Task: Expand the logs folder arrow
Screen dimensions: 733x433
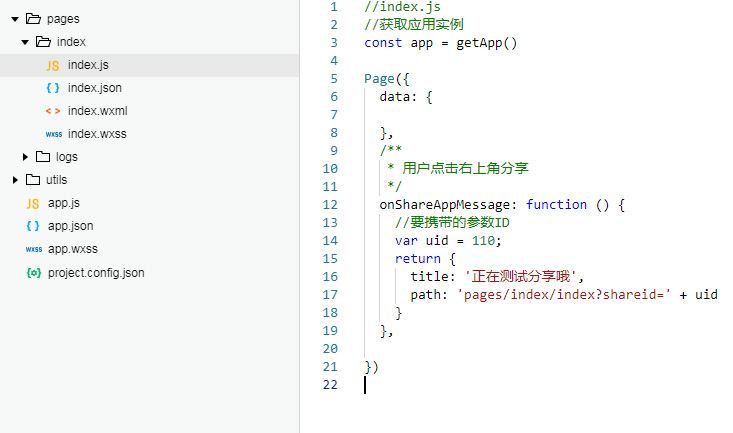Action: pyautogui.click(x=26, y=157)
